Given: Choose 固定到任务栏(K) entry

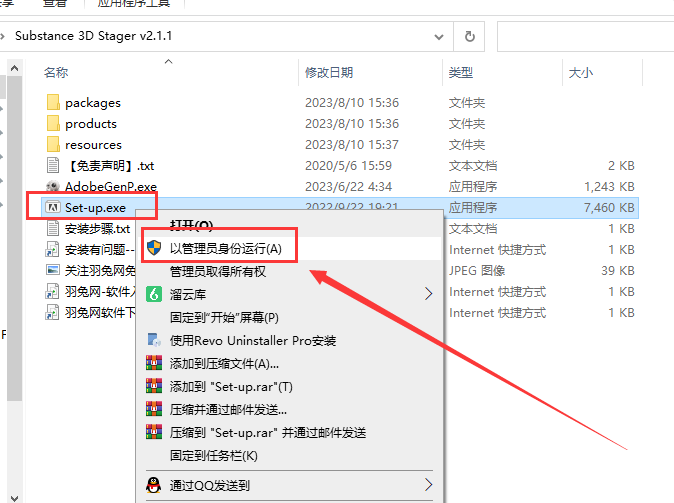Looking at the screenshot, I should pyautogui.click(x=214, y=455).
